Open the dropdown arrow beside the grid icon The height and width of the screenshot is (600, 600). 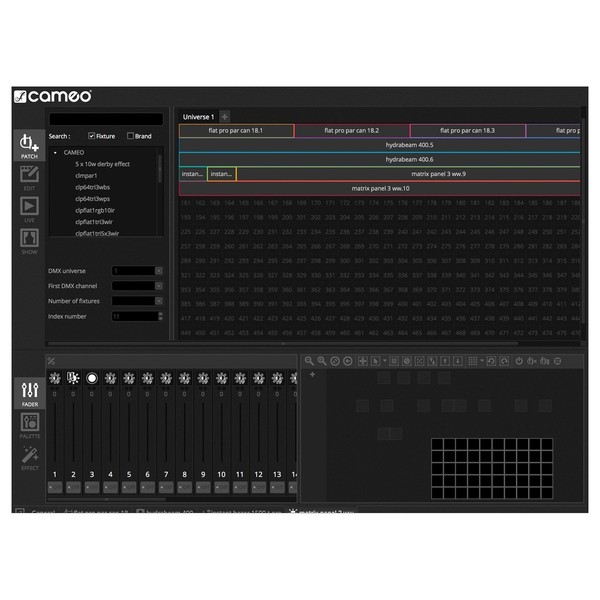[482, 360]
